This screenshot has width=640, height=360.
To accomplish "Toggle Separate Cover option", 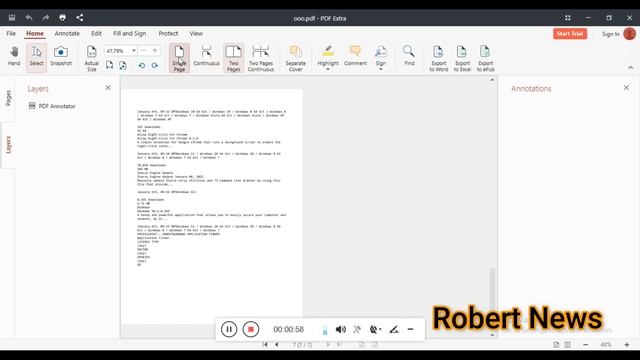I will click(x=296, y=58).
